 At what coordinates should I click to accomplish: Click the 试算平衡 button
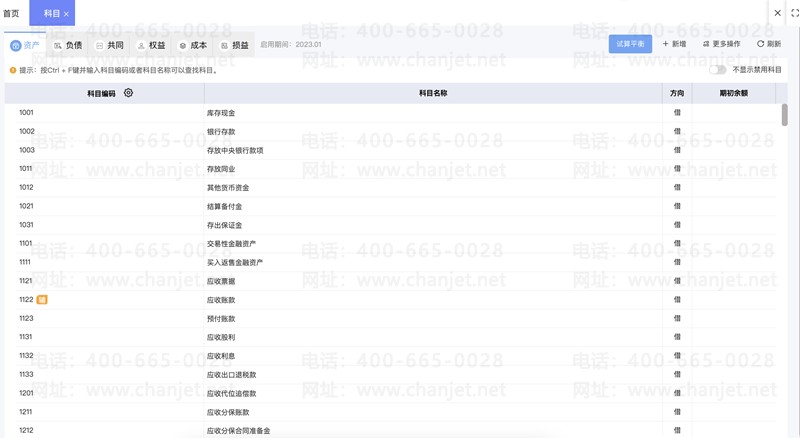(x=630, y=44)
